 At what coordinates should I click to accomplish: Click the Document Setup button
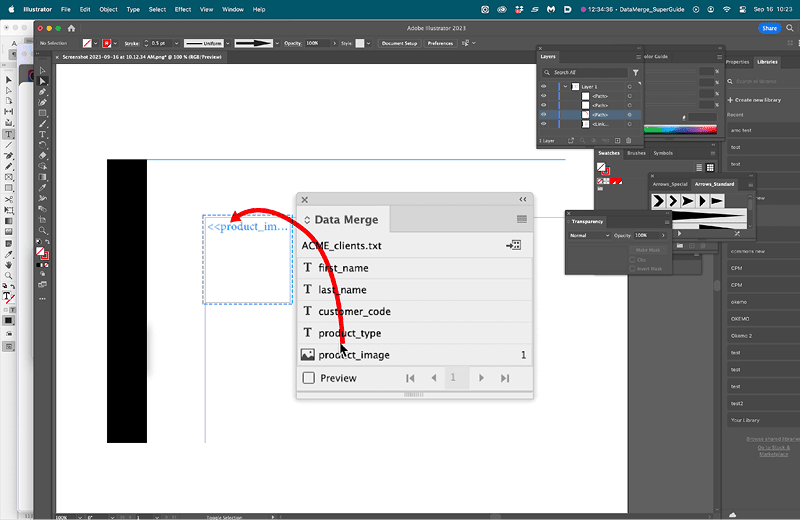tap(399, 43)
